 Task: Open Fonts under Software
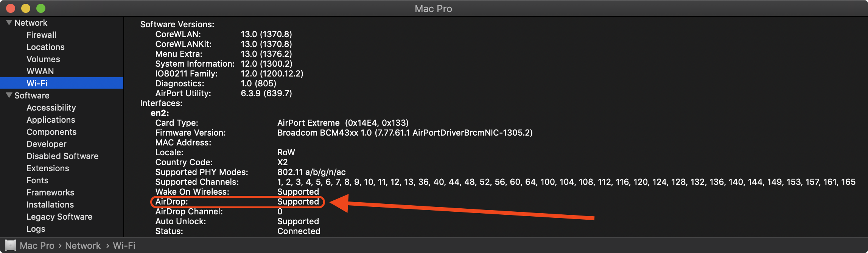(x=37, y=180)
